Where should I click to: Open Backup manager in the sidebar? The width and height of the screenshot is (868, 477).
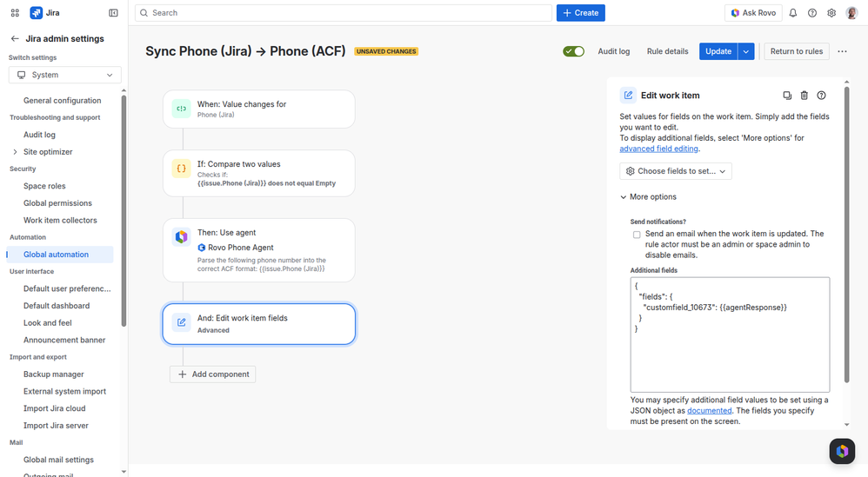click(x=54, y=374)
